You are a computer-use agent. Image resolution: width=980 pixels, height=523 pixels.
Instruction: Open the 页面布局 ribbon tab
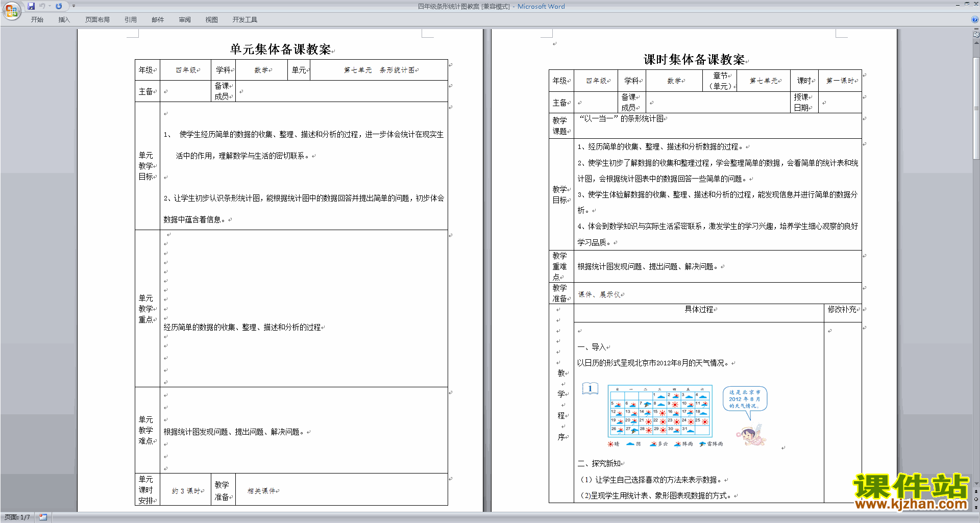click(97, 20)
